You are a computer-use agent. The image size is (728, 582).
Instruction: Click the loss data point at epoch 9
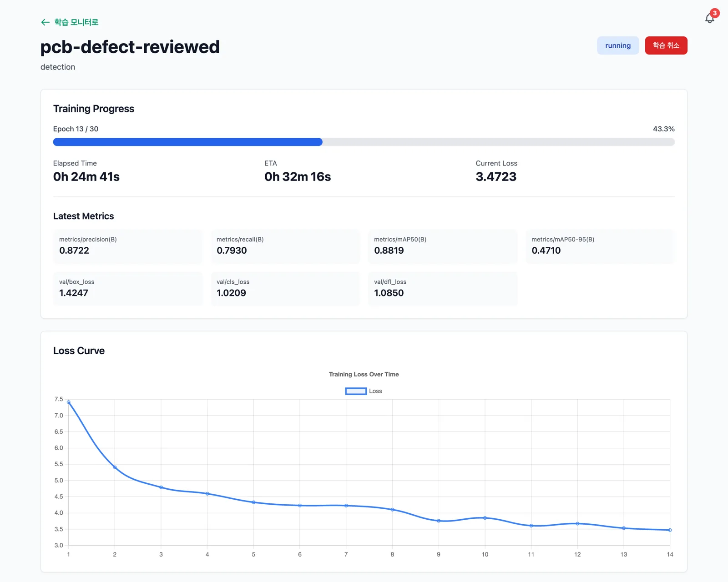[439, 521]
